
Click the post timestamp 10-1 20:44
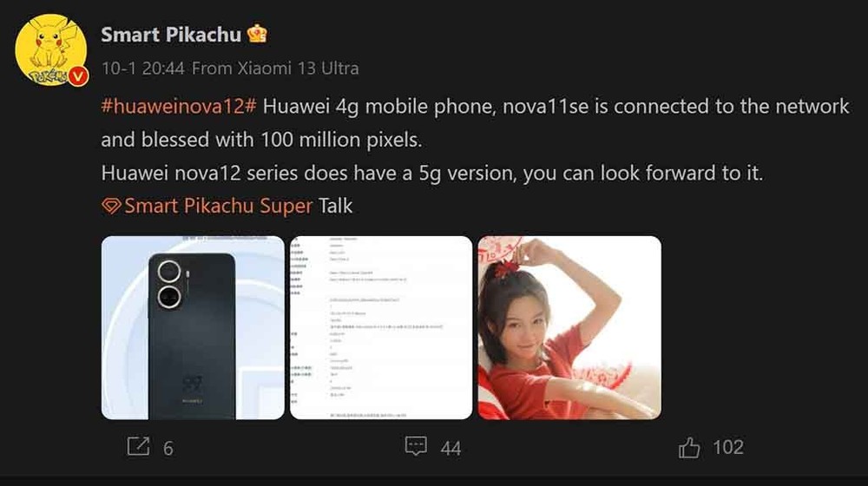143,69
